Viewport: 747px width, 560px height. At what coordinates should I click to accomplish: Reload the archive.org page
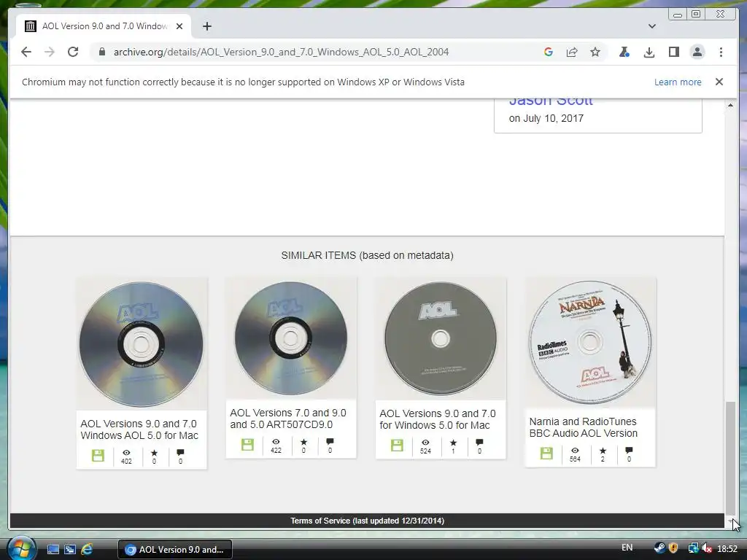73,52
